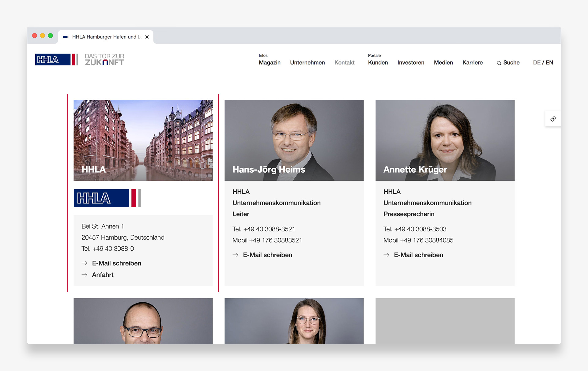
Task: Click E-Mail schreiben for Hans-Jörg Heims
Action: [x=267, y=255]
